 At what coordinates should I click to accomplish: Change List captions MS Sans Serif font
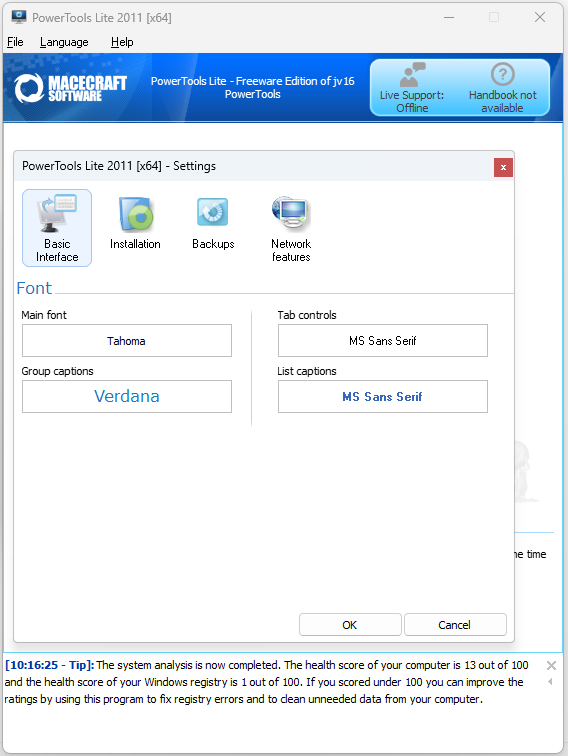tap(382, 396)
